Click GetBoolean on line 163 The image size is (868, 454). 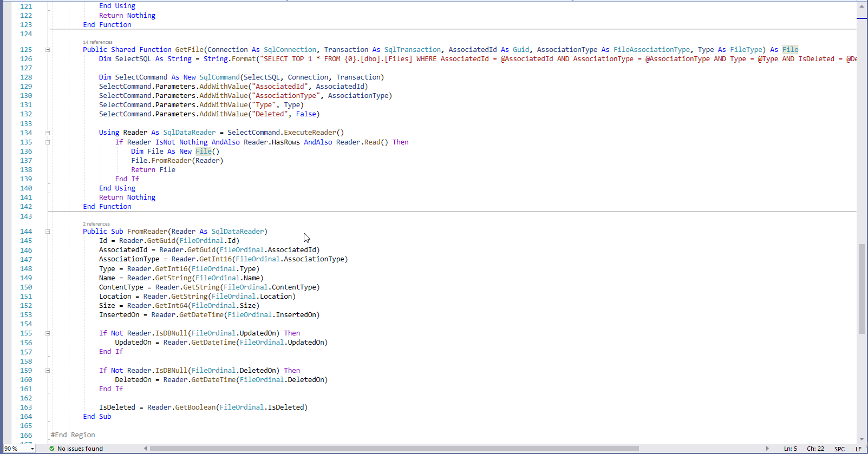[195, 407]
